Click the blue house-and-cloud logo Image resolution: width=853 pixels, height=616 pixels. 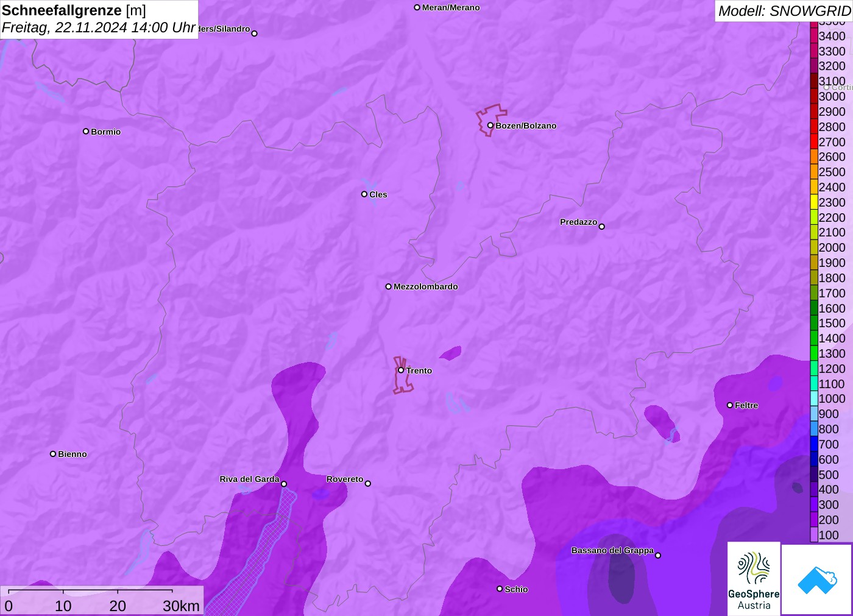click(817, 579)
